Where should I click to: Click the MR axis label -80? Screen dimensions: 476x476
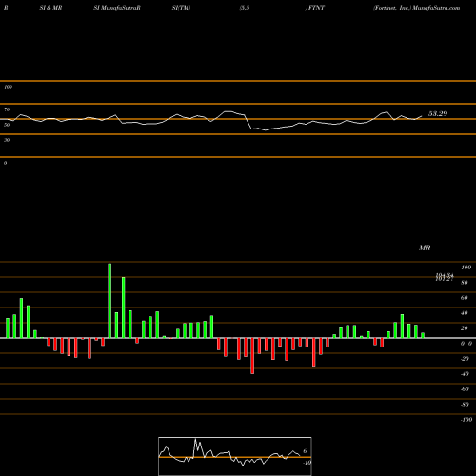tap(465, 405)
